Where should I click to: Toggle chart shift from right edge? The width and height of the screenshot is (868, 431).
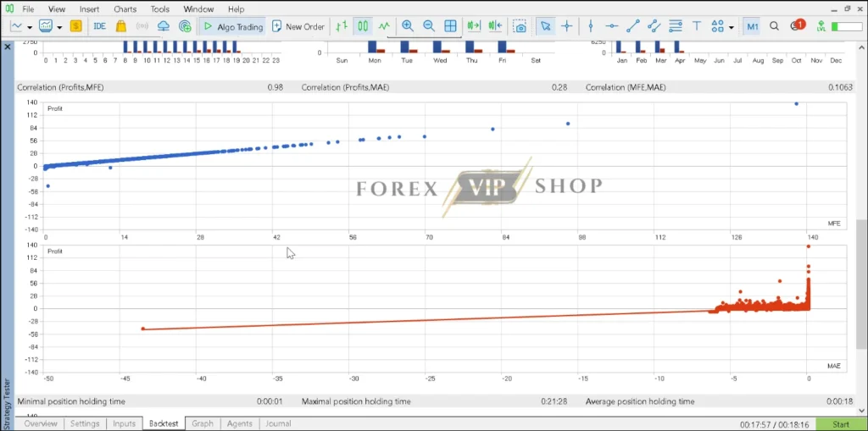click(495, 26)
